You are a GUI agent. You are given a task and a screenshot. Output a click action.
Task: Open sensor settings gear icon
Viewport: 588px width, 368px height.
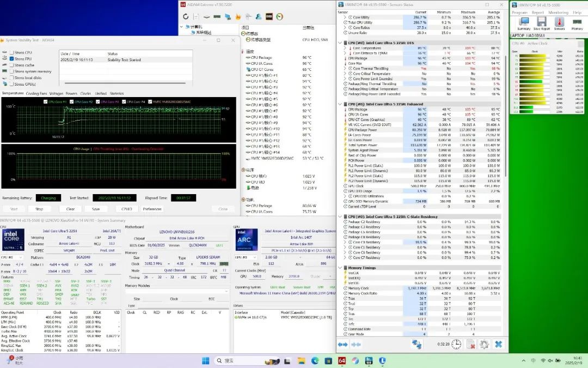(x=484, y=344)
